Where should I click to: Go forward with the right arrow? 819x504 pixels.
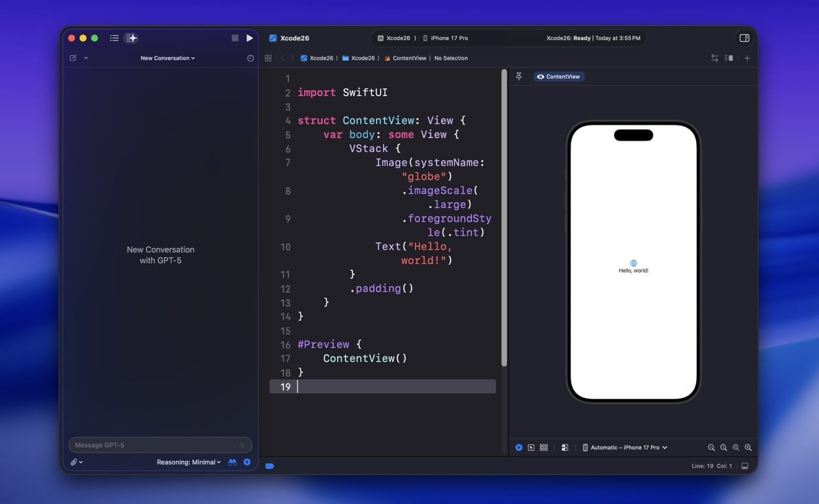[292, 58]
